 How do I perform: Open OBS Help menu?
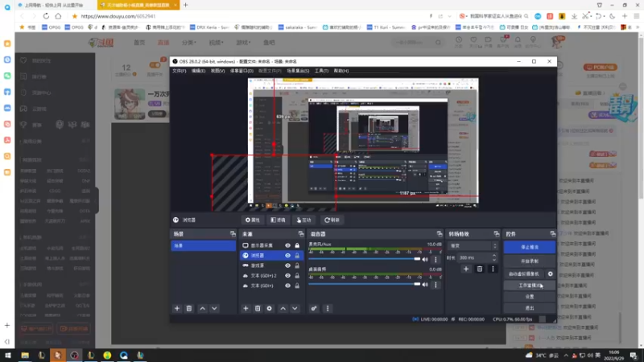[x=341, y=71]
